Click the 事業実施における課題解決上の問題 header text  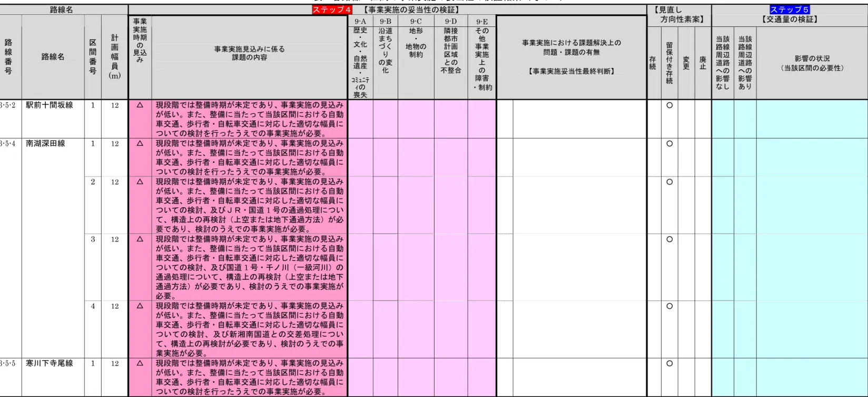571,47
